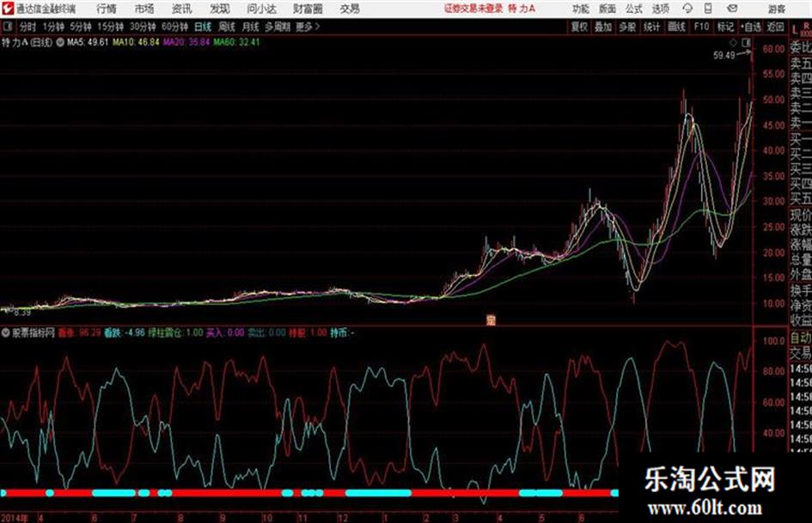
Task: Open the 版面 menu
Action: click(607, 9)
